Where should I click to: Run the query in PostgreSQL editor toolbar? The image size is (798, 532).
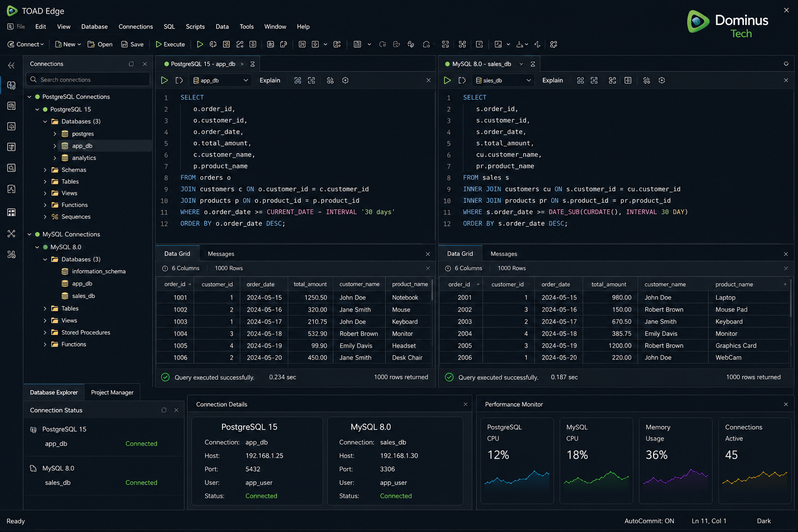coord(164,81)
